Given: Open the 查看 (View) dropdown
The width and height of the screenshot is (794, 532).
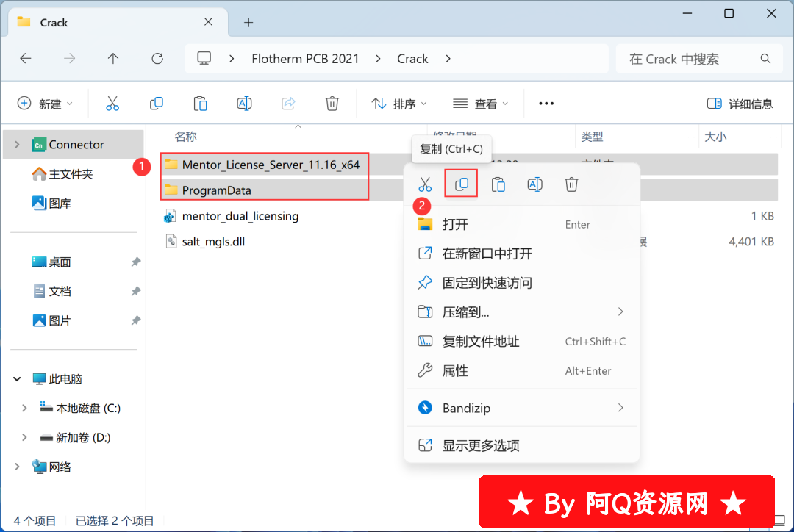Looking at the screenshot, I should [480, 104].
